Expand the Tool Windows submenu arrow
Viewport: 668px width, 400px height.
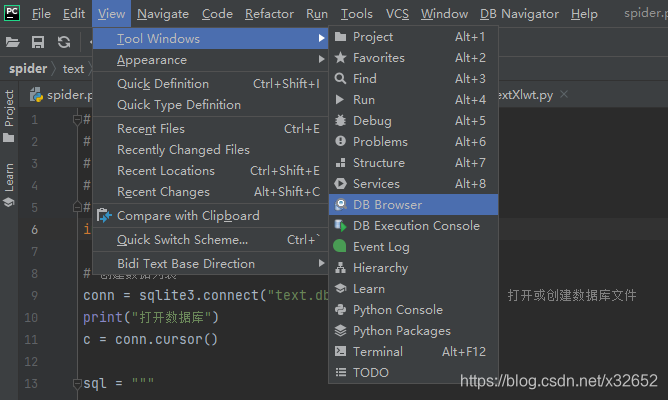click(x=321, y=38)
